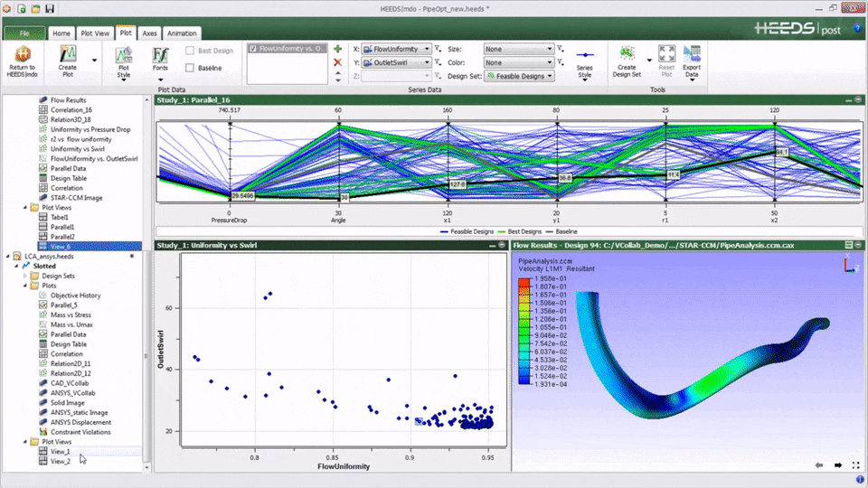Screen dimensions: 868x488
Task: Click the X axis filter icon
Action: pyautogui.click(x=438, y=49)
